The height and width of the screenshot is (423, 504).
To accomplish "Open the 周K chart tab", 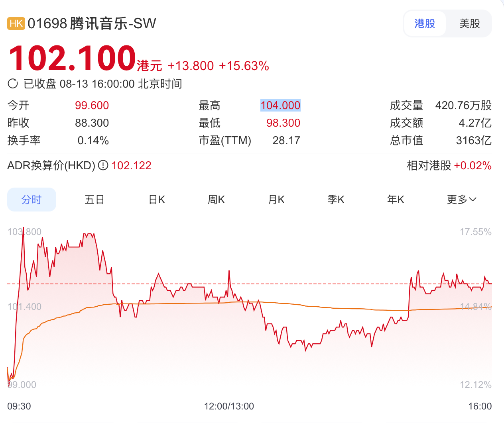I will point(216,200).
